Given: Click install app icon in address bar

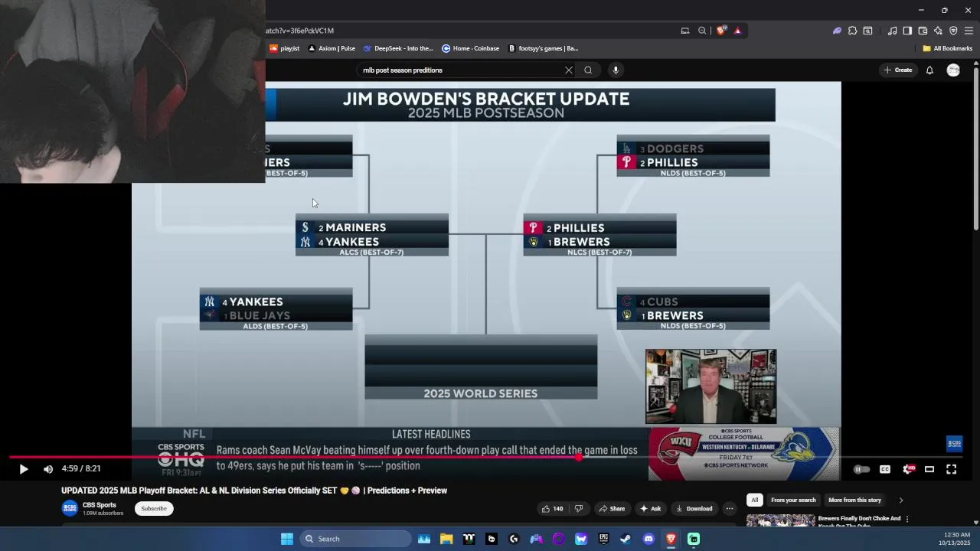Looking at the screenshot, I should (x=684, y=31).
